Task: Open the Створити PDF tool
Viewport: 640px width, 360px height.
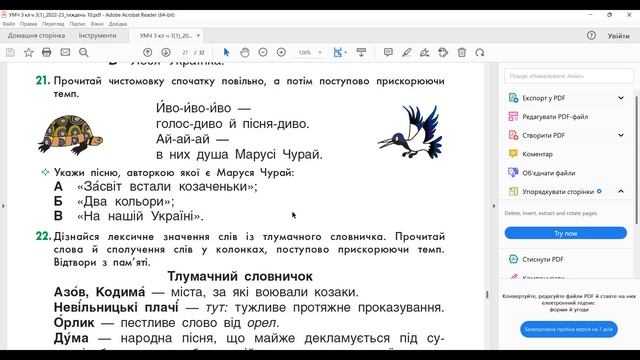Action: tap(544, 136)
